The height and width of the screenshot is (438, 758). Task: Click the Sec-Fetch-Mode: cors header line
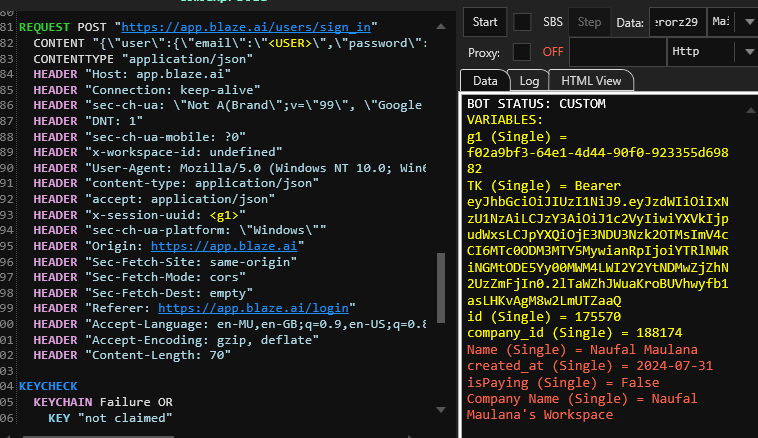point(139,277)
